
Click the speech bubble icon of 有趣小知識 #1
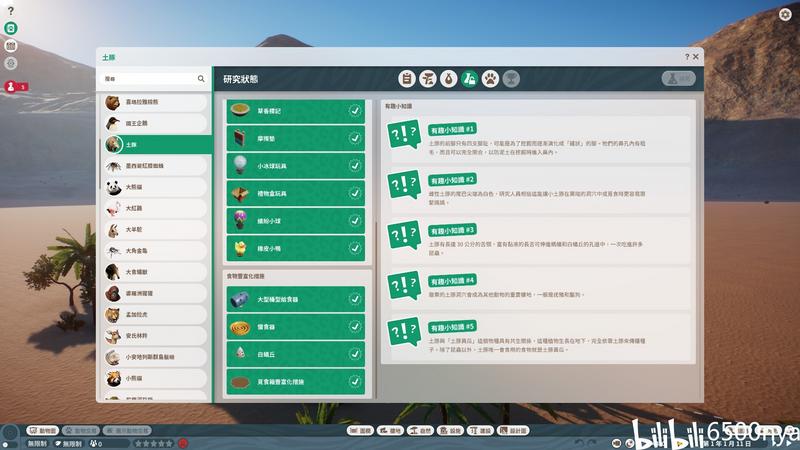click(404, 135)
